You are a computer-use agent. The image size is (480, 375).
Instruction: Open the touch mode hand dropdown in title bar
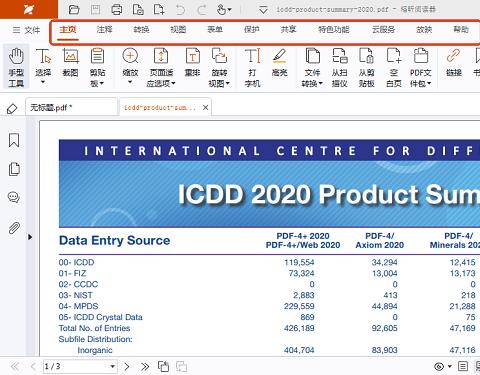(x=230, y=10)
